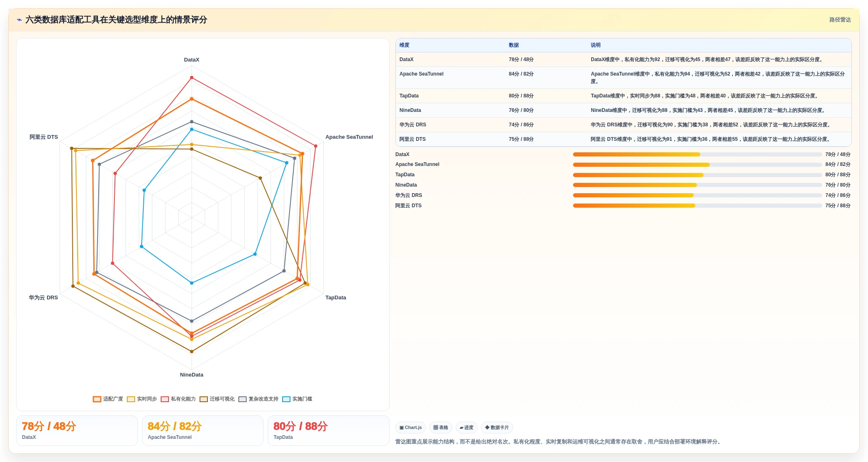The height and width of the screenshot is (462, 868).
Task: Toggle 适配广度 legend series
Action: 108,399
